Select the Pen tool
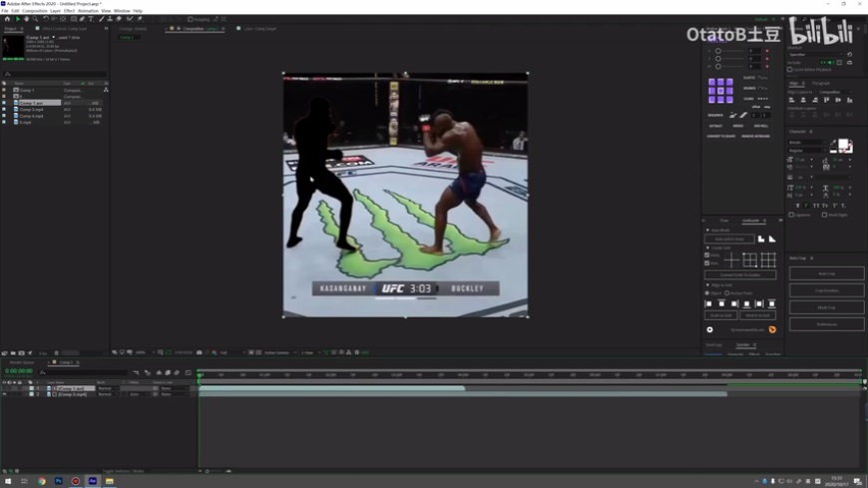868x488 pixels. pyautogui.click(x=82, y=19)
